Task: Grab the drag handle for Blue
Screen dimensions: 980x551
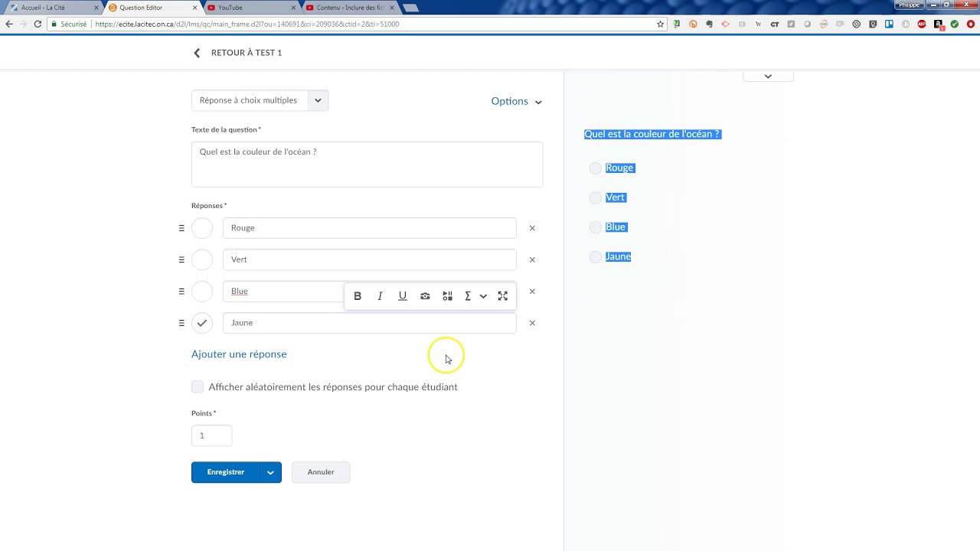Action: [181, 291]
